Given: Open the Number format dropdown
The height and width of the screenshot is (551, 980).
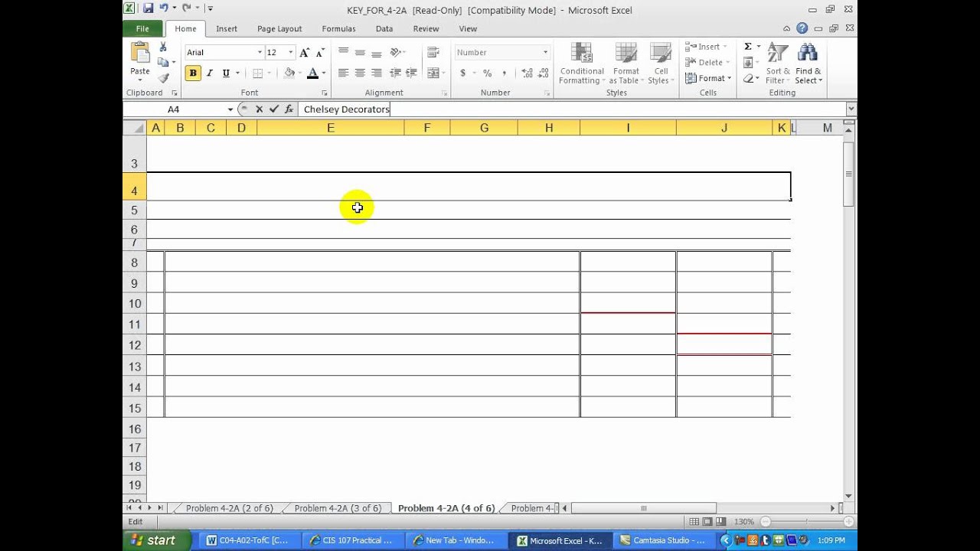Looking at the screenshot, I should click(545, 52).
